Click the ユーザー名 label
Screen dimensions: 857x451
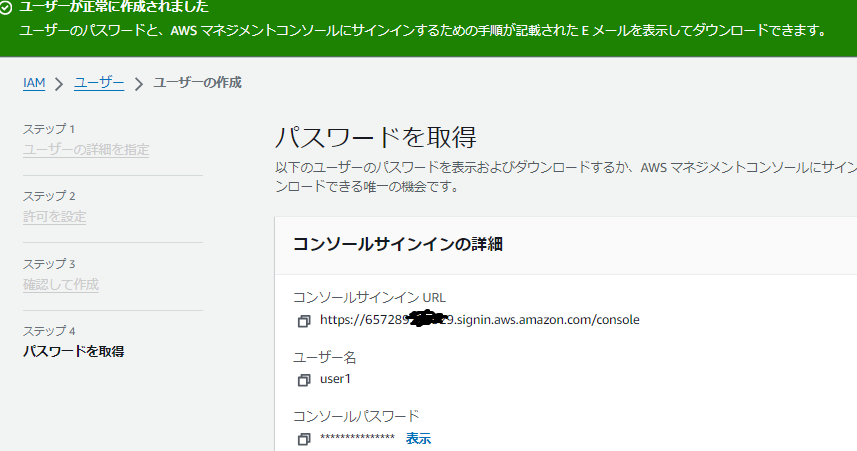pos(325,358)
